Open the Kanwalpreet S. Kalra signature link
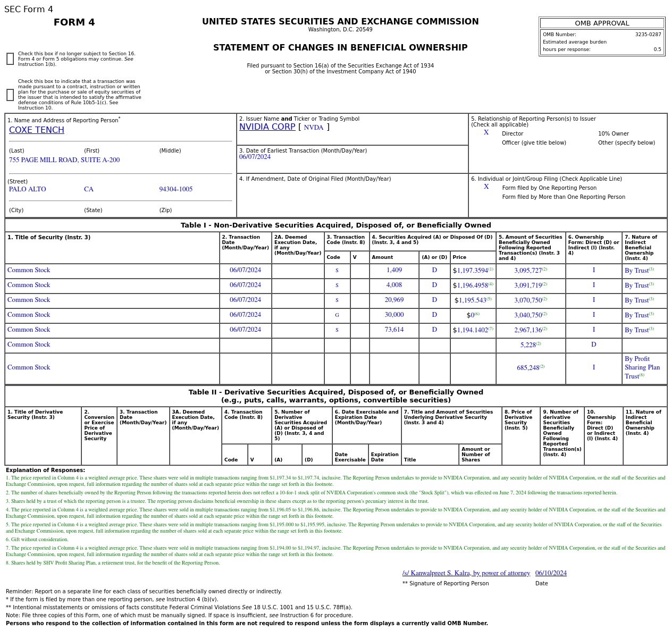672x639 pixels. [x=466, y=573]
